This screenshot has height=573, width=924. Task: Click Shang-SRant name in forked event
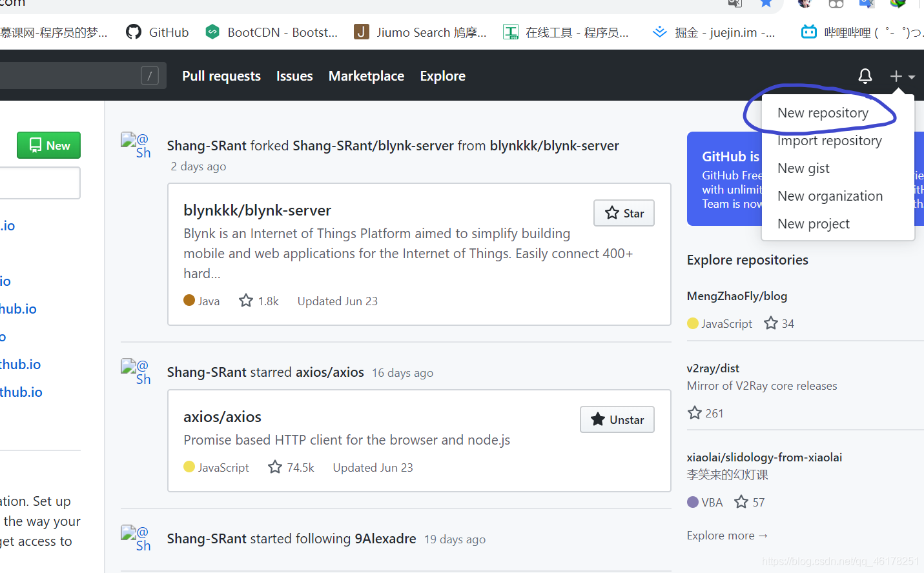click(207, 146)
